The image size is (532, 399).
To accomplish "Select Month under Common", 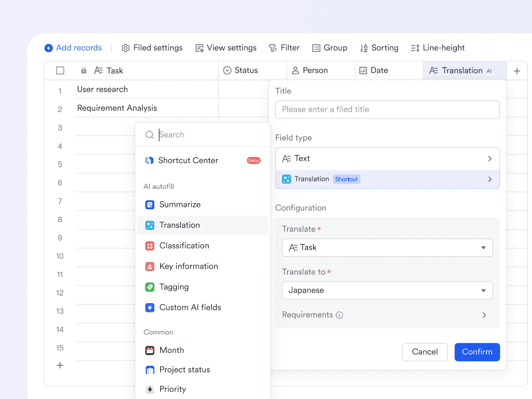I will pos(203,350).
